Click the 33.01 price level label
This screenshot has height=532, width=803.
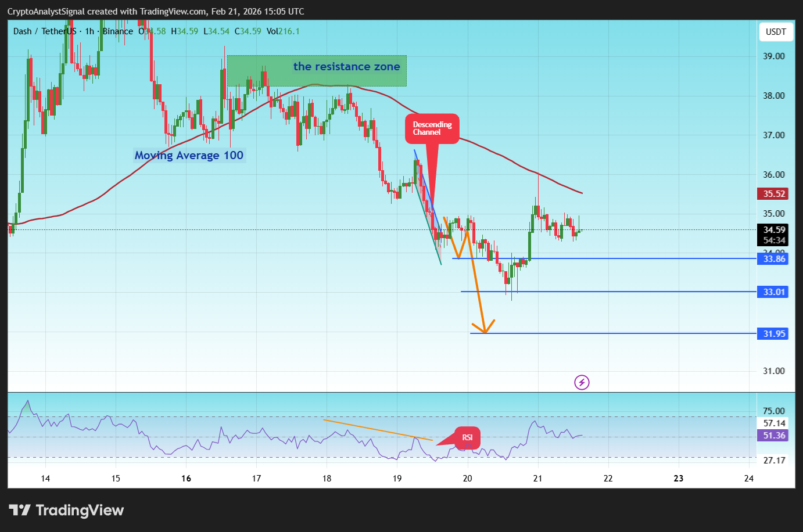773,292
